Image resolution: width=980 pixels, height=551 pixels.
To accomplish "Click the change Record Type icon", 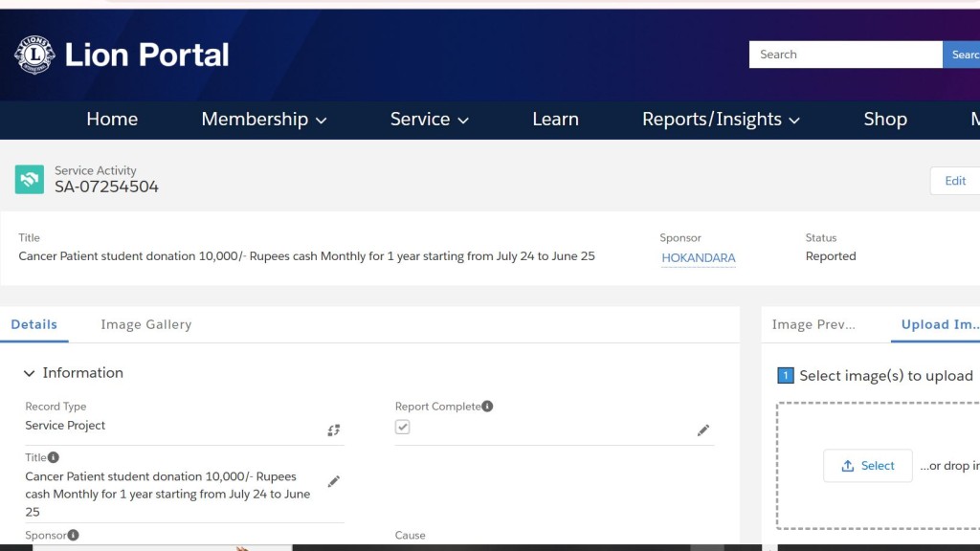I will (334, 430).
